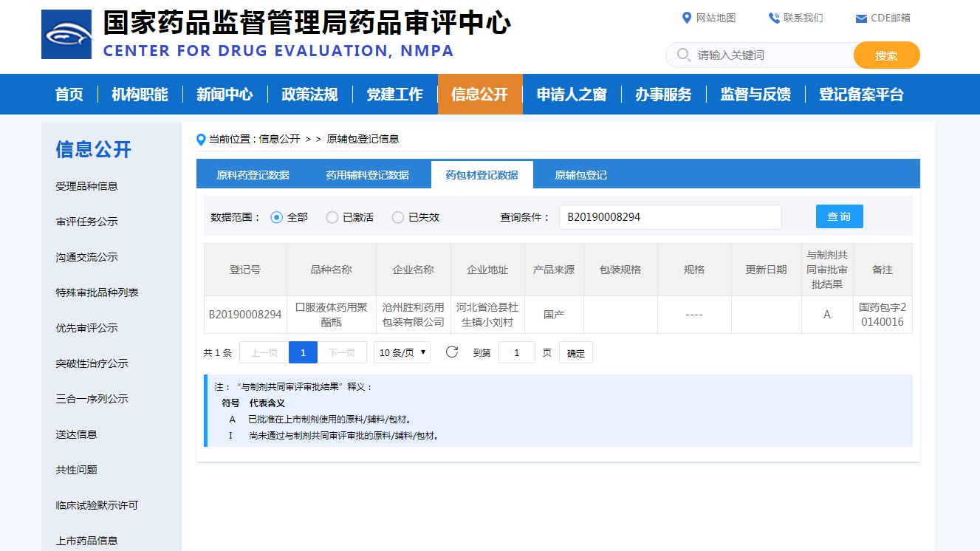
Task: Click the magnifier icon in search box
Action: [x=684, y=55]
